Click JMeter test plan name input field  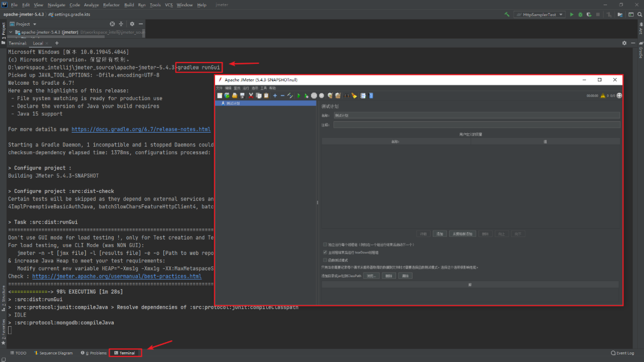(x=476, y=116)
